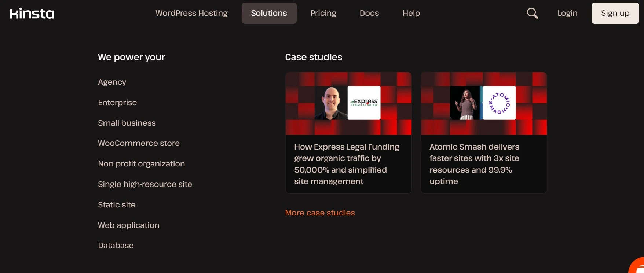Collapse the Solutions dropdown menu
This screenshot has height=273, width=644.
point(269,13)
